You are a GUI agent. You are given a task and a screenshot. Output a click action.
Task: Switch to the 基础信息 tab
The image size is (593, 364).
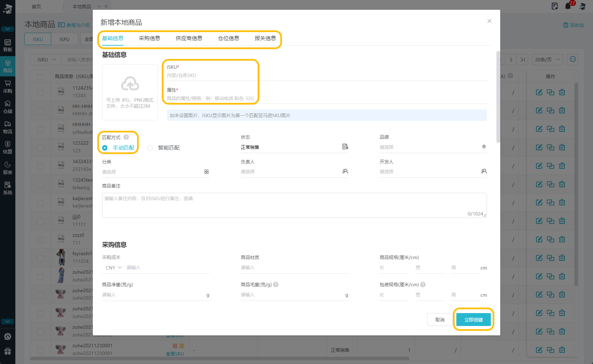pos(113,38)
